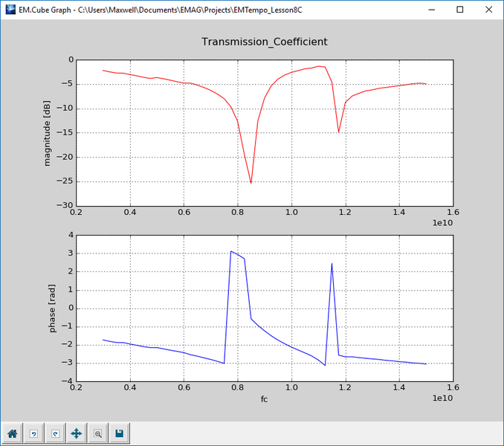Reset the graph view with Home icon
The width and height of the screenshot is (504, 446).
pos(12,434)
